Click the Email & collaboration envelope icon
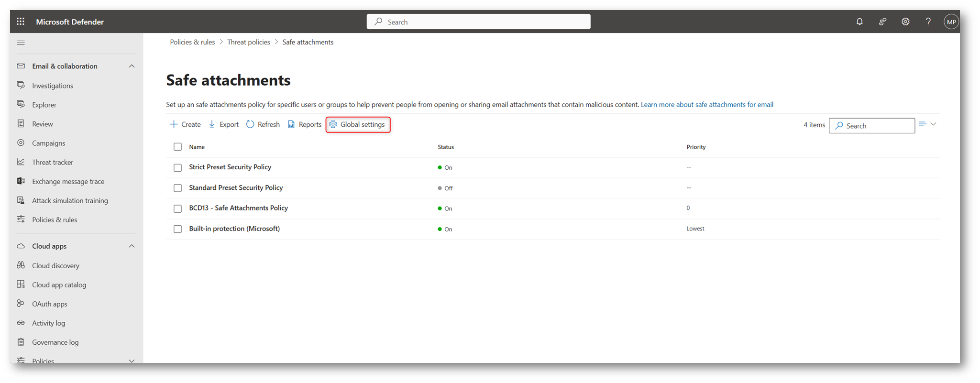This screenshot has width=980, height=383. click(21, 66)
